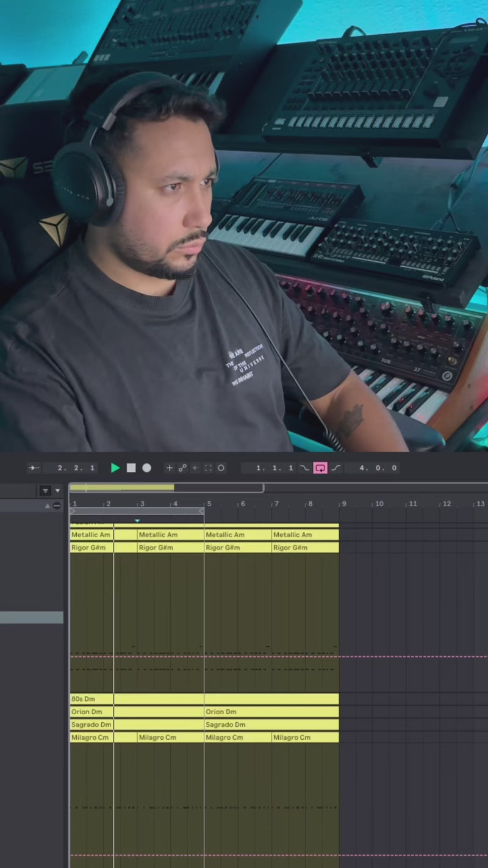
Task: Click the Session Record circle icon
Action: click(x=221, y=468)
